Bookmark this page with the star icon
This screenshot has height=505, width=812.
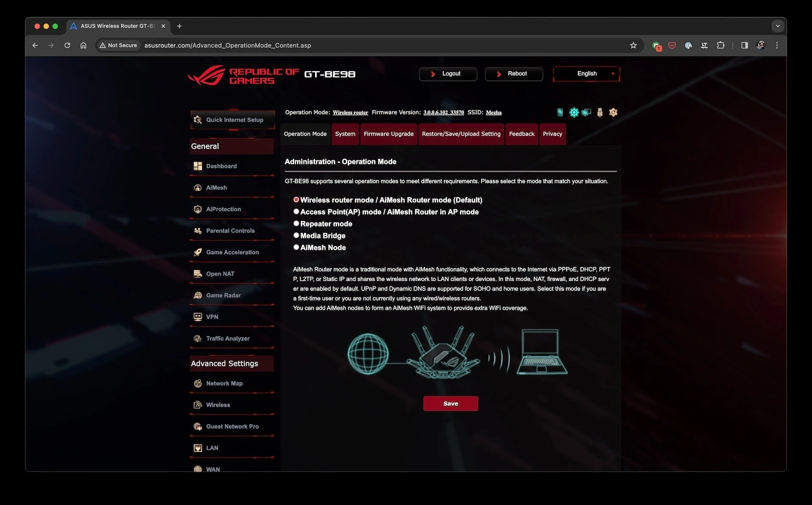(x=633, y=45)
